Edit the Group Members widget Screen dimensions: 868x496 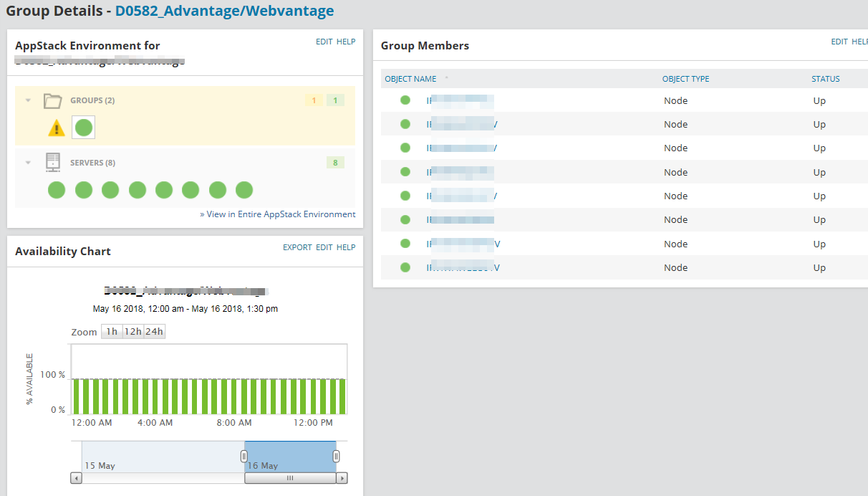(839, 42)
